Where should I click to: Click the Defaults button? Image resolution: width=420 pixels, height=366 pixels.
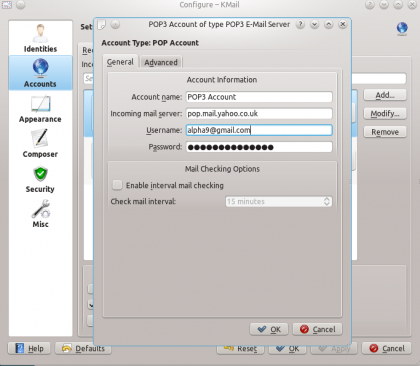(x=83, y=348)
